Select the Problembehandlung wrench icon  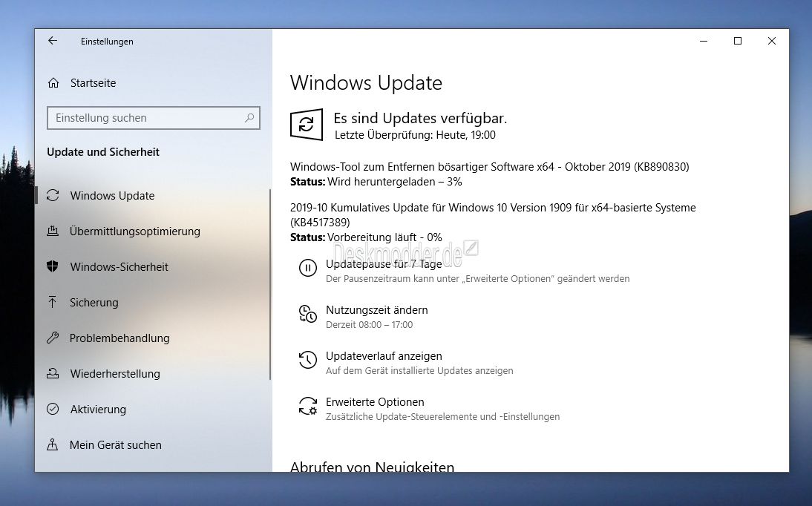click(x=52, y=338)
